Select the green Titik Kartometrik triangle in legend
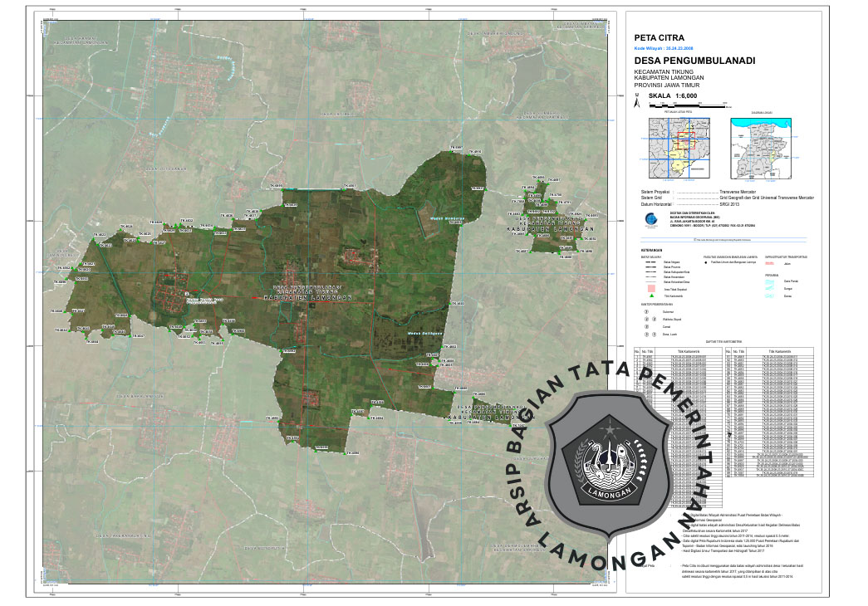 tap(652, 295)
